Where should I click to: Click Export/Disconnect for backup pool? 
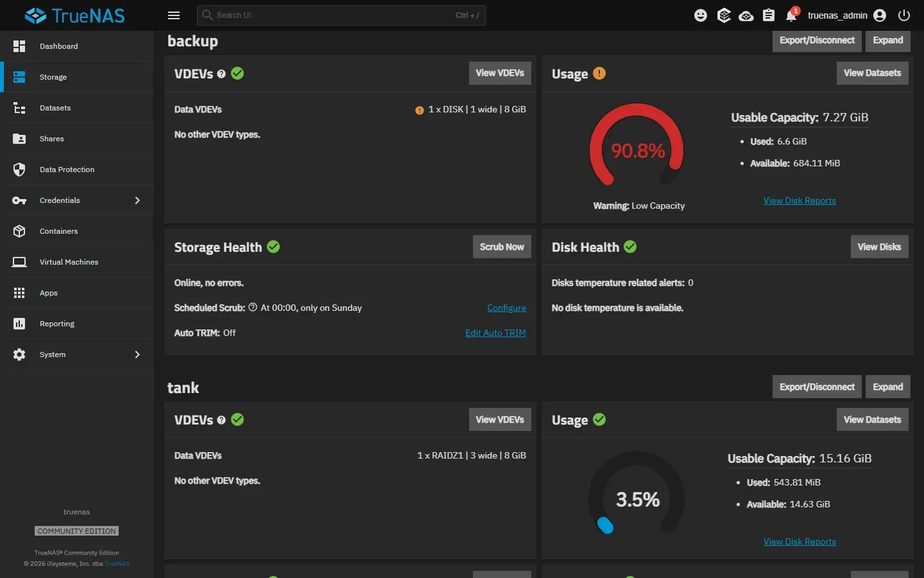tap(817, 40)
